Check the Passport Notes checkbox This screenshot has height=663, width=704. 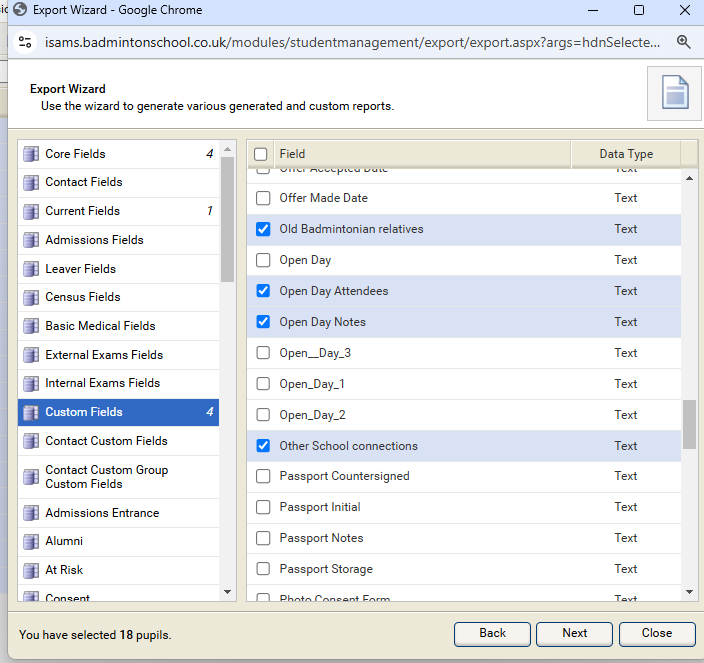[263, 538]
